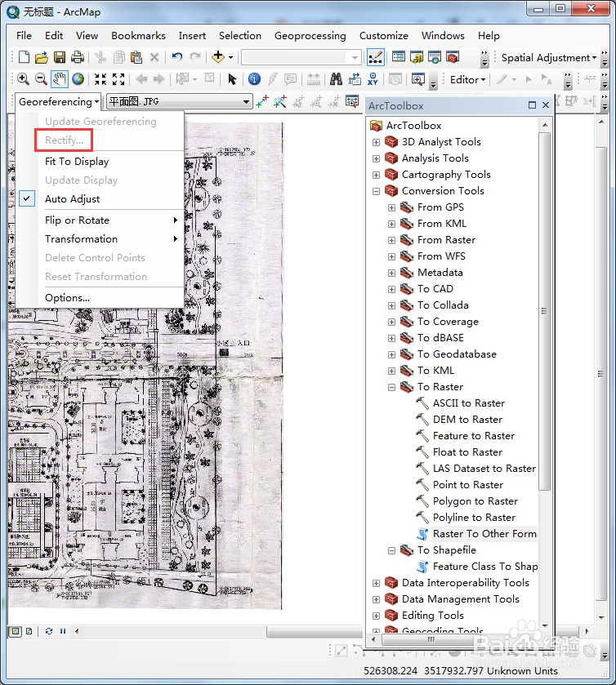
Task: Open the Table Of Contents window icon
Action: coord(399,57)
